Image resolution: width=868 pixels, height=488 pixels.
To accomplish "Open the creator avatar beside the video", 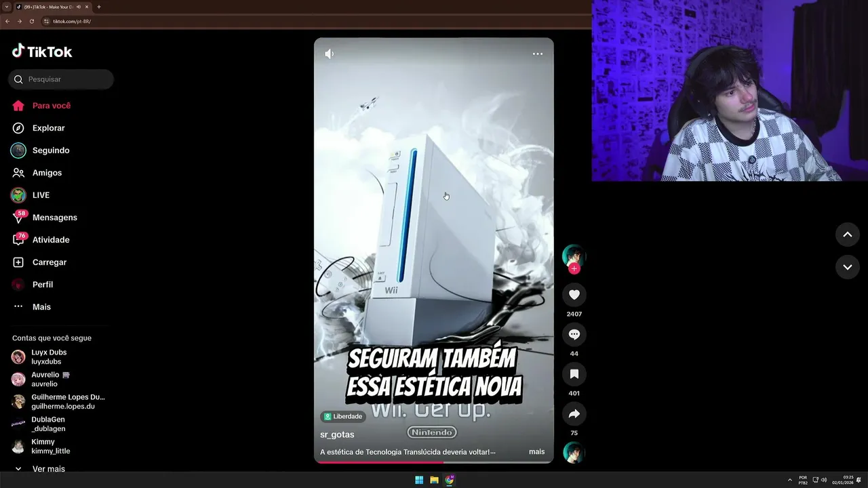I will 574,255.
